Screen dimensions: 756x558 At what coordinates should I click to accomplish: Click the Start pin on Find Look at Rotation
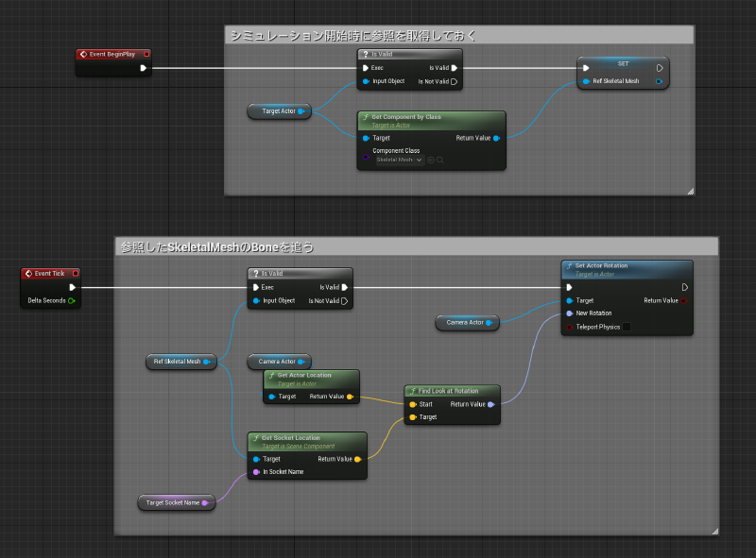(412, 404)
